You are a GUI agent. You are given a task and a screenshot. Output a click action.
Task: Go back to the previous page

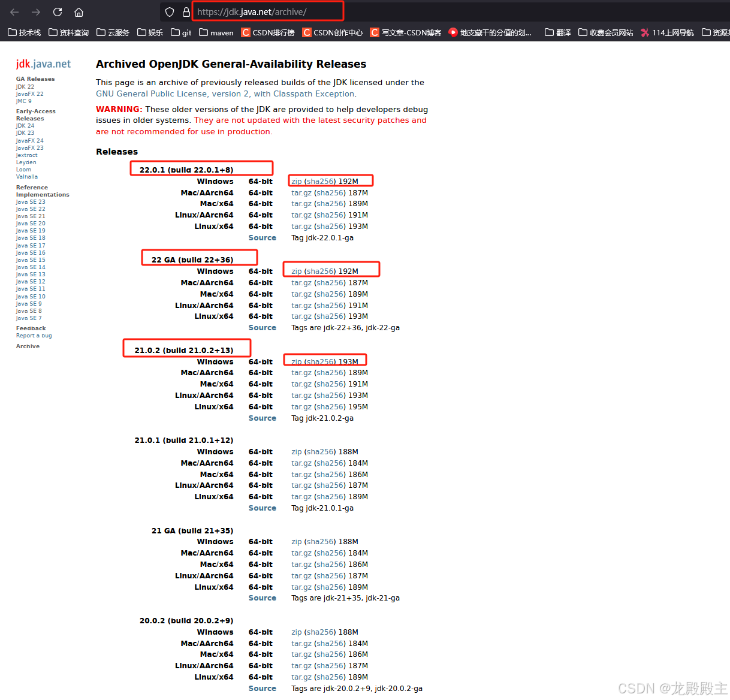(x=15, y=12)
